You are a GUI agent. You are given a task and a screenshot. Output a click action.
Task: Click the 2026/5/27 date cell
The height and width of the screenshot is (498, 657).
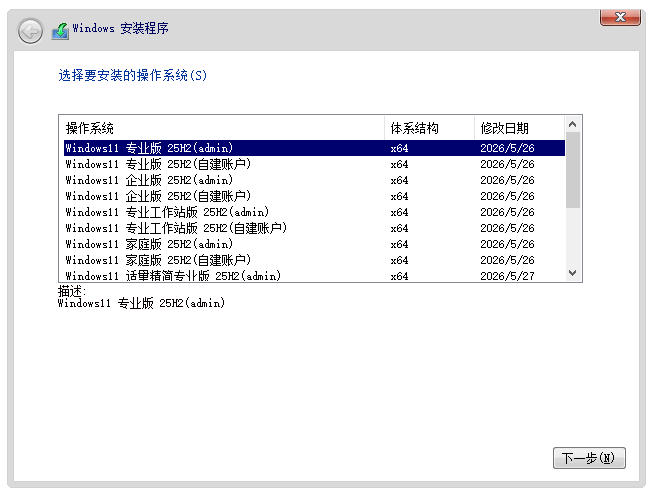click(x=507, y=276)
